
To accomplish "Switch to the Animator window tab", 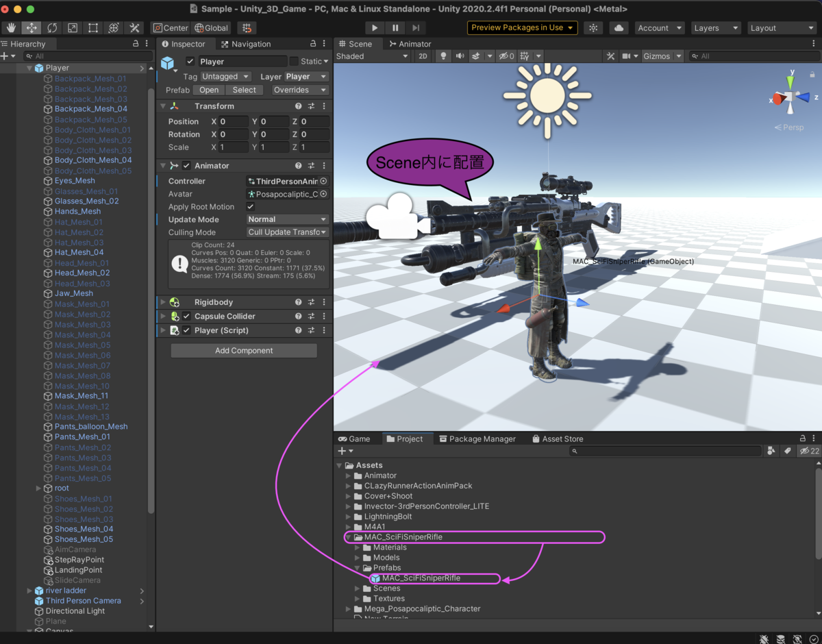I will [410, 44].
